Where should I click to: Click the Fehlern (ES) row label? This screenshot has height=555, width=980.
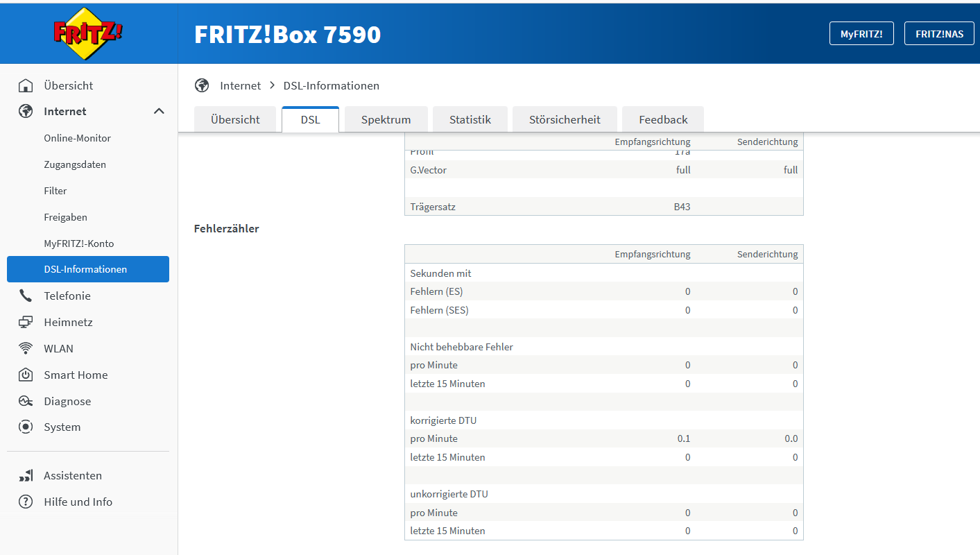[436, 291]
